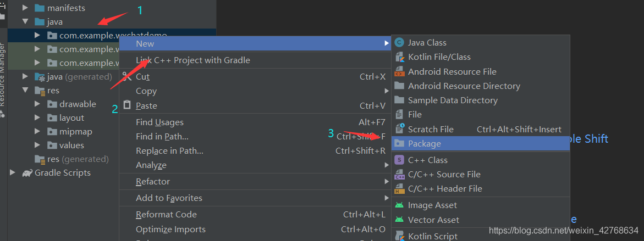This screenshot has height=241, width=644.
Task: Click the Gradle Scripts elephant icon
Action: tap(27, 173)
